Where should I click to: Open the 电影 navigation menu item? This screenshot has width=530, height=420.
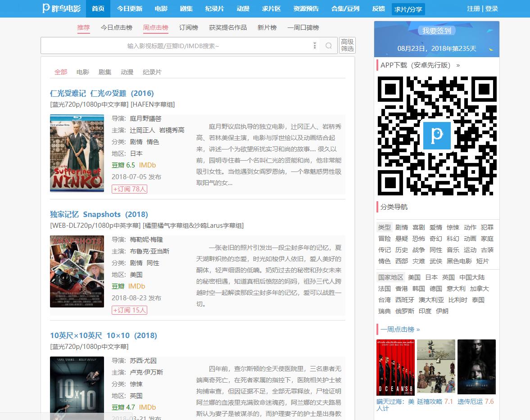click(x=161, y=9)
